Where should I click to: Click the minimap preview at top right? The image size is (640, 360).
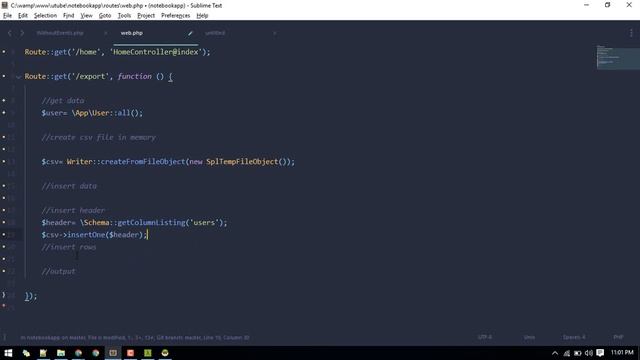click(618, 57)
